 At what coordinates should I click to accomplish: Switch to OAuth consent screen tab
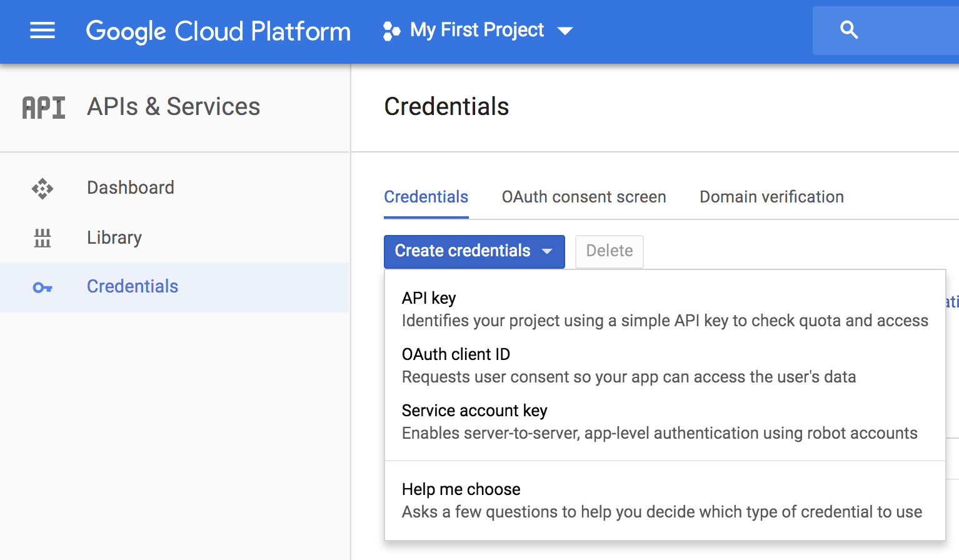point(584,197)
